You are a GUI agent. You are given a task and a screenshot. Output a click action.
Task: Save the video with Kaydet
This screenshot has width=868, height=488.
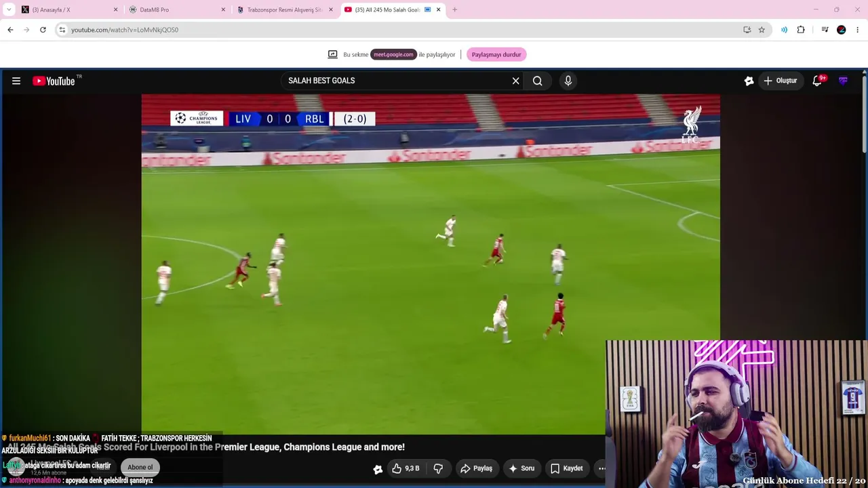tap(566, 468)
